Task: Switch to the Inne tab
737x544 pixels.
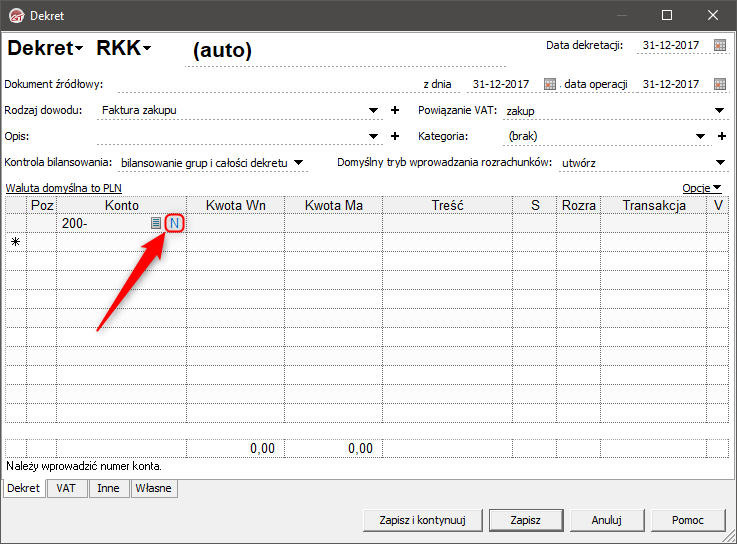Action: 108,488
